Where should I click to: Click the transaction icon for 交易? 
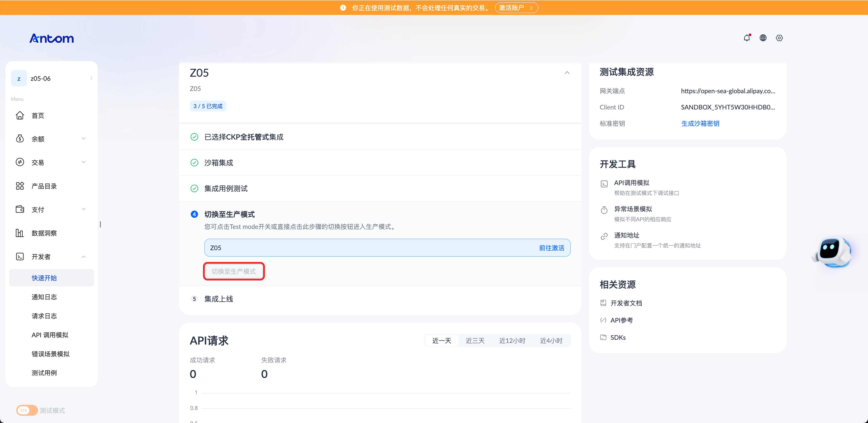(20, 162)
